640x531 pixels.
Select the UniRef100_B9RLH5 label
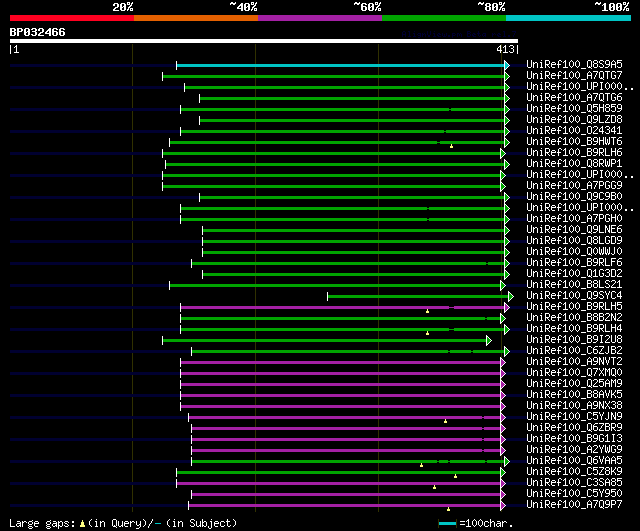pos(574,307)
